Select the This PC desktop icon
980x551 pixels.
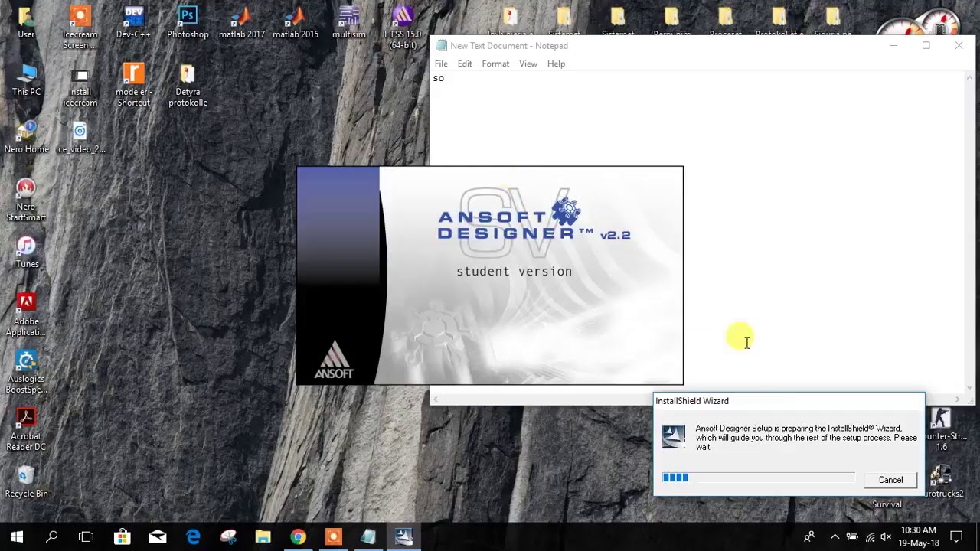pos(26,80)
